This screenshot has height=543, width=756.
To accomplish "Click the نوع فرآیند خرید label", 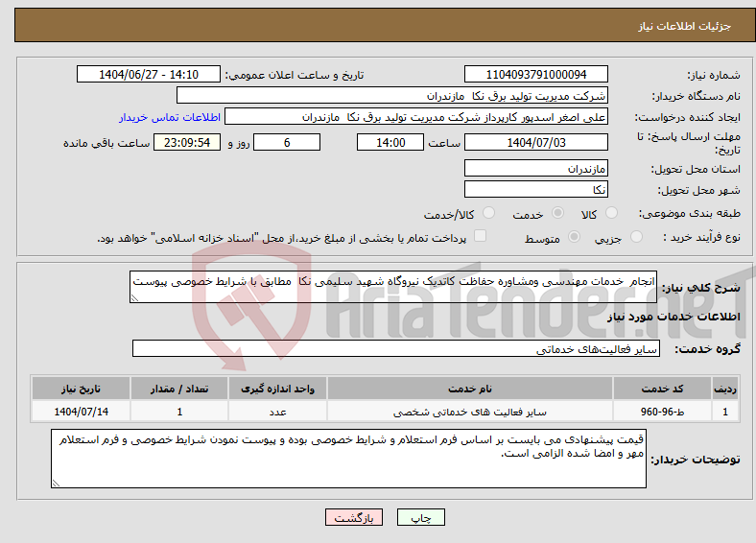I will (702, 237).
